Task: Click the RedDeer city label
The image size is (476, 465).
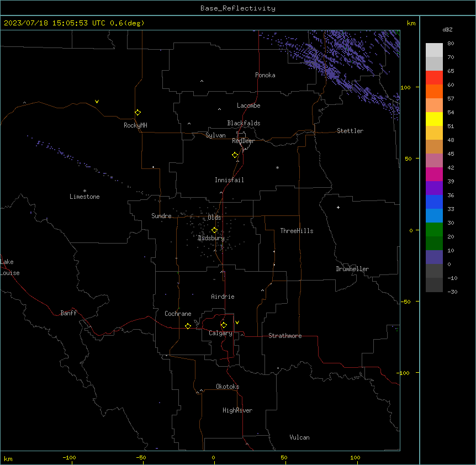Action: coord(243,141)
